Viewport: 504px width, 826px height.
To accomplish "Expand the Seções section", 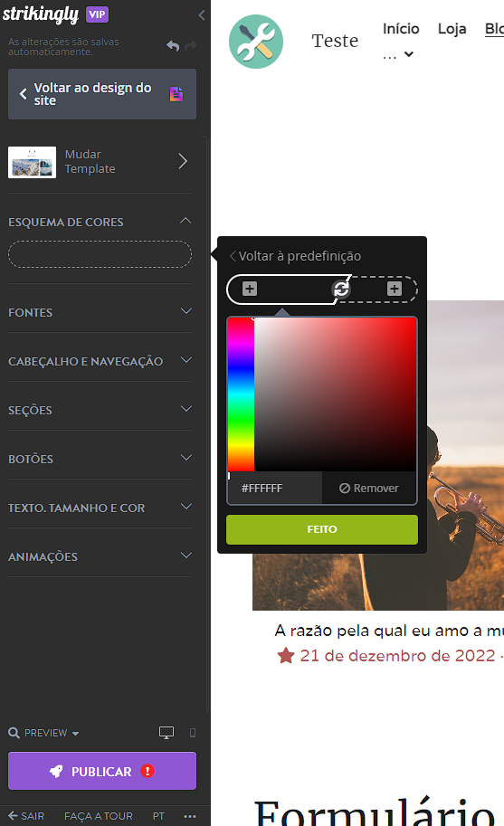I will [x=185, y=409].
